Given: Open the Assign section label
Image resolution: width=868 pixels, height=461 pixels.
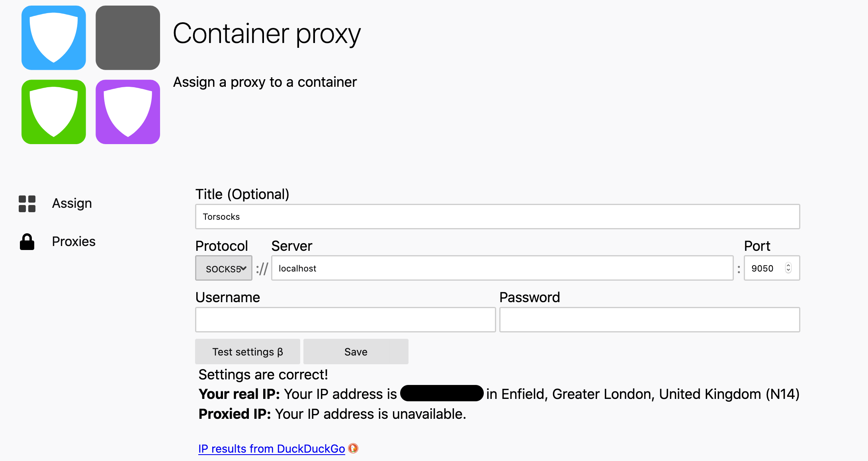Looking at the screenshot, I should pos(72,203).
